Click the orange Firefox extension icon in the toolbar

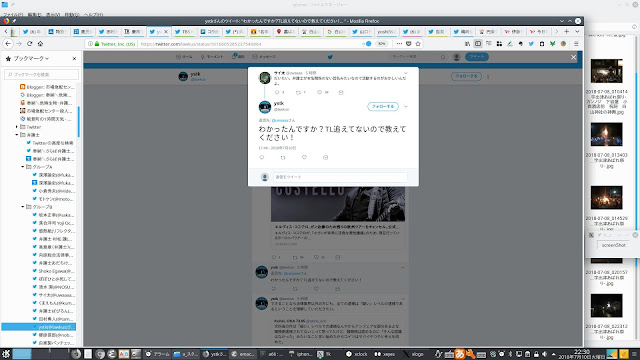coord(563,44)
